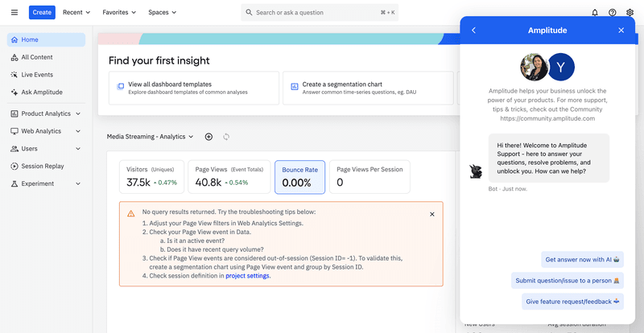Expand Experiment section in sidebar
The height and width of the screenshot is (333, 644).
[x=46, y=183]
